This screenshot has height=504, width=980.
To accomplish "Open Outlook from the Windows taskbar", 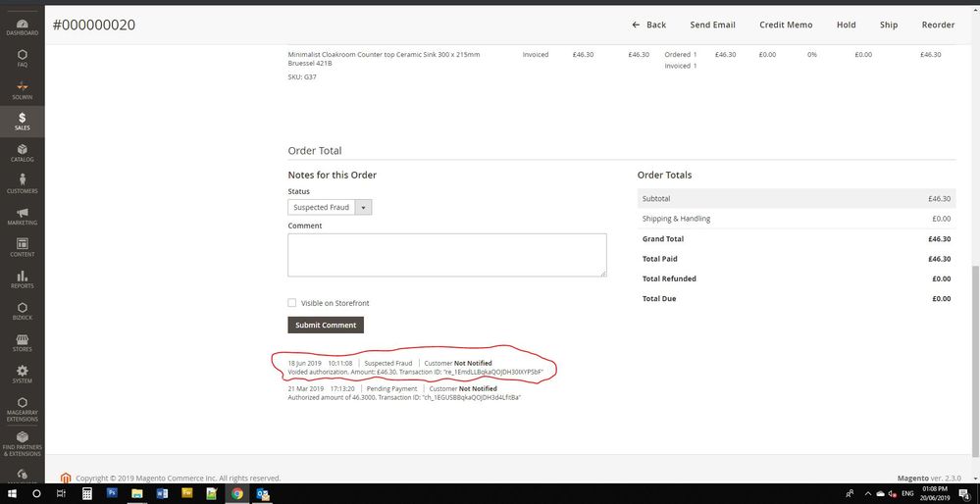I will [x=263, y=494].
